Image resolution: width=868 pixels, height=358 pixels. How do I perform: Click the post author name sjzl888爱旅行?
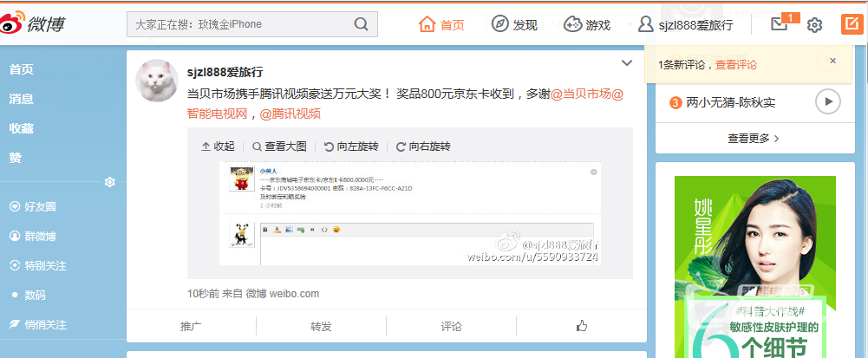pos(225,73)
